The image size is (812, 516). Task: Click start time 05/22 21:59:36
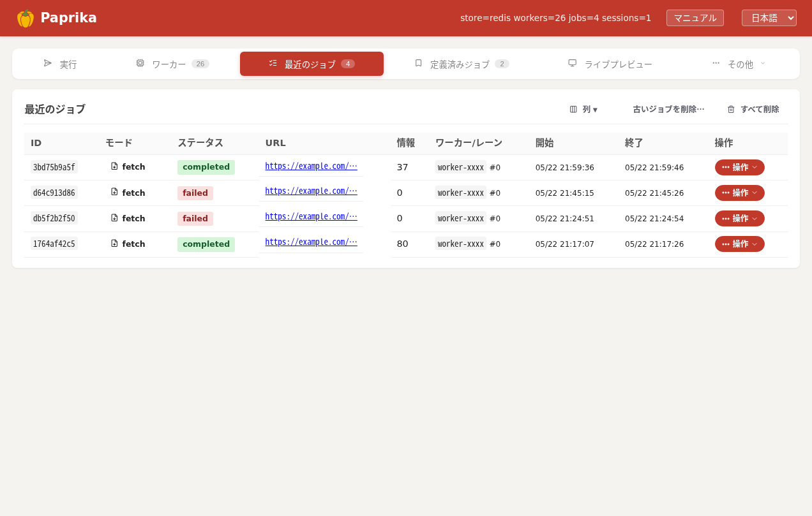pyautogui.click(x=565, y=168)
